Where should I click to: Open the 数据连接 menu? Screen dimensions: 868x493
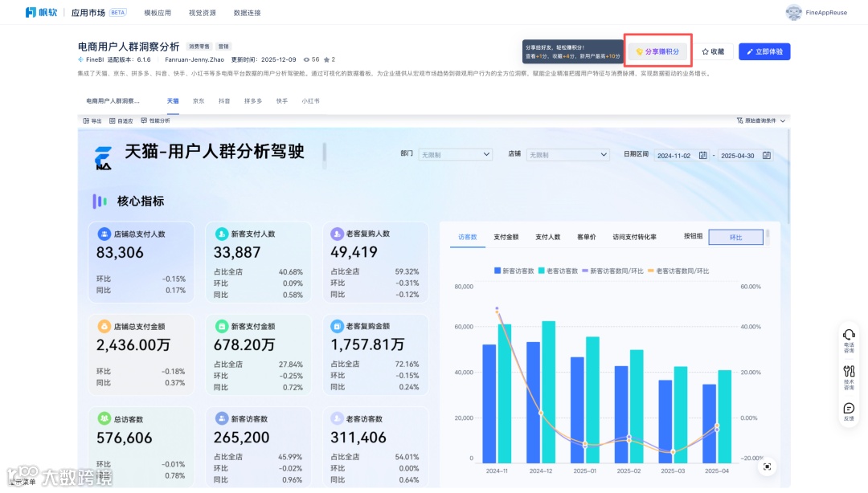coord(247,13)
